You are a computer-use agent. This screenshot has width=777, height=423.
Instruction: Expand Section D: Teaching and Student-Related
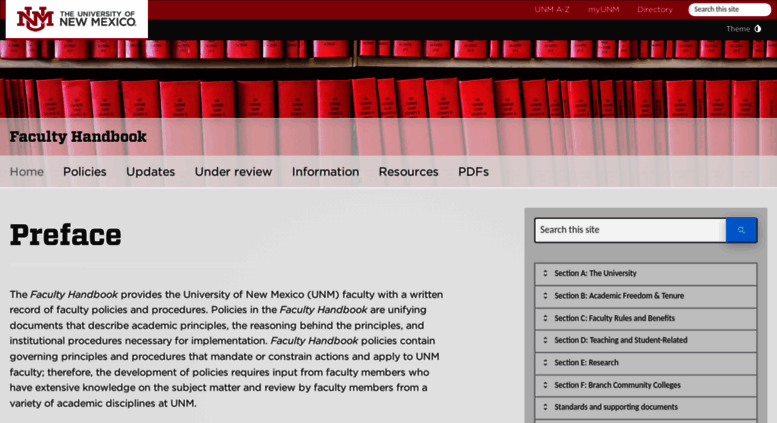[x=646, y=340]
